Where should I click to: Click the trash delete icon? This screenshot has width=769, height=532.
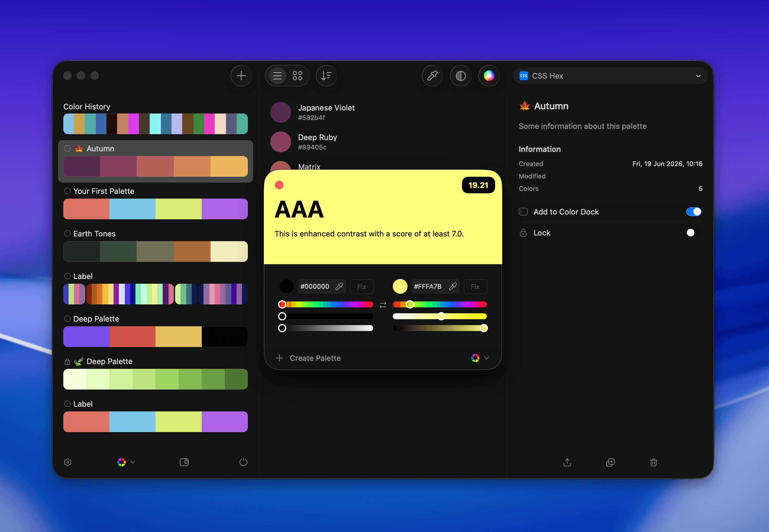pos(653,462)
